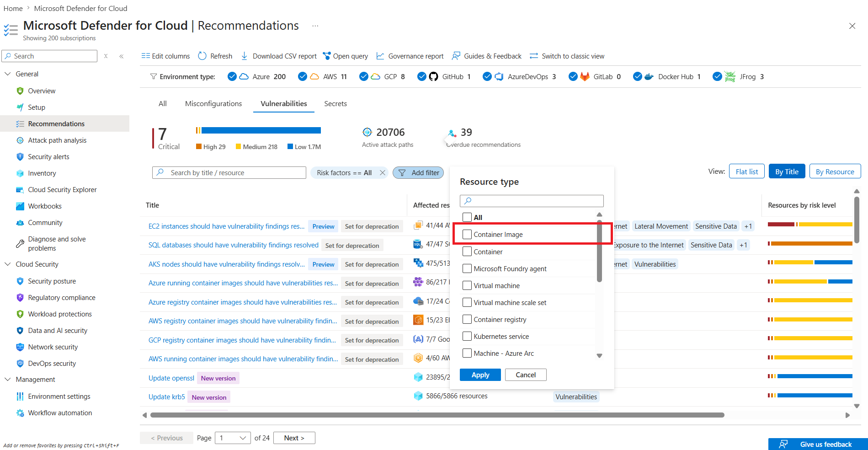Switch to the Secrets tab
868x450 pixels.
click(x=335, y=103)
